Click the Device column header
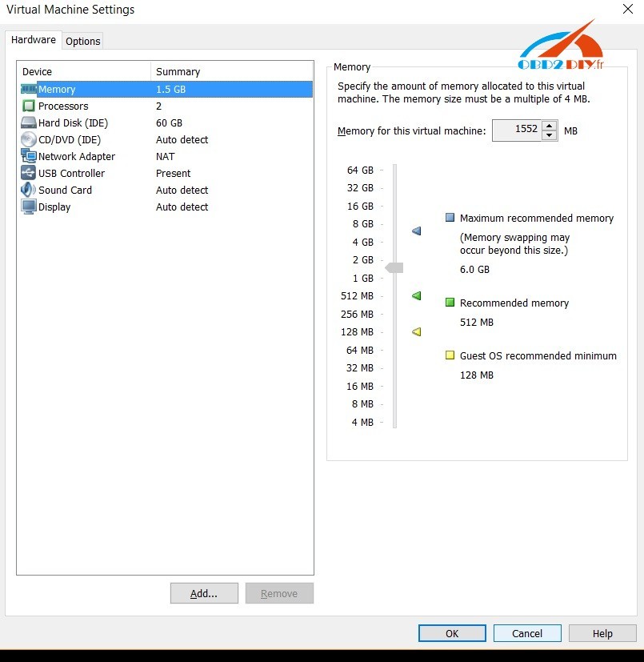This screenshot has width=644, height=662. coord(83,72)
